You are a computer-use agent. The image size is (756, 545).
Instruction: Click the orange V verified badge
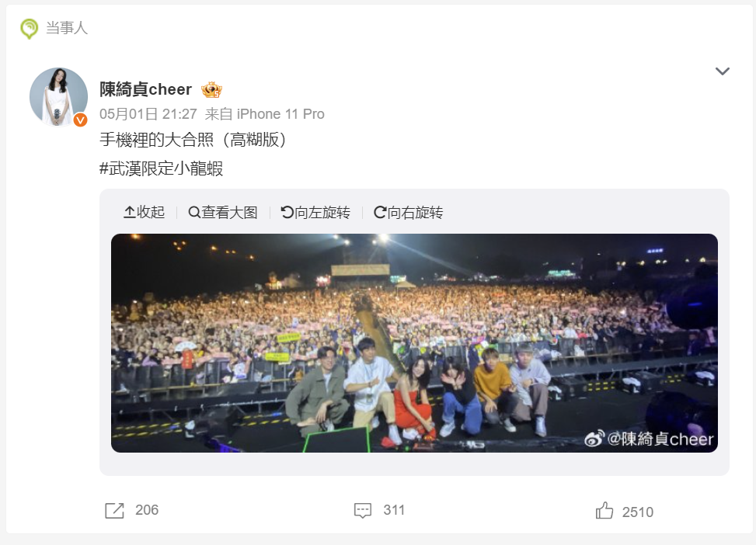coord(80,120)
